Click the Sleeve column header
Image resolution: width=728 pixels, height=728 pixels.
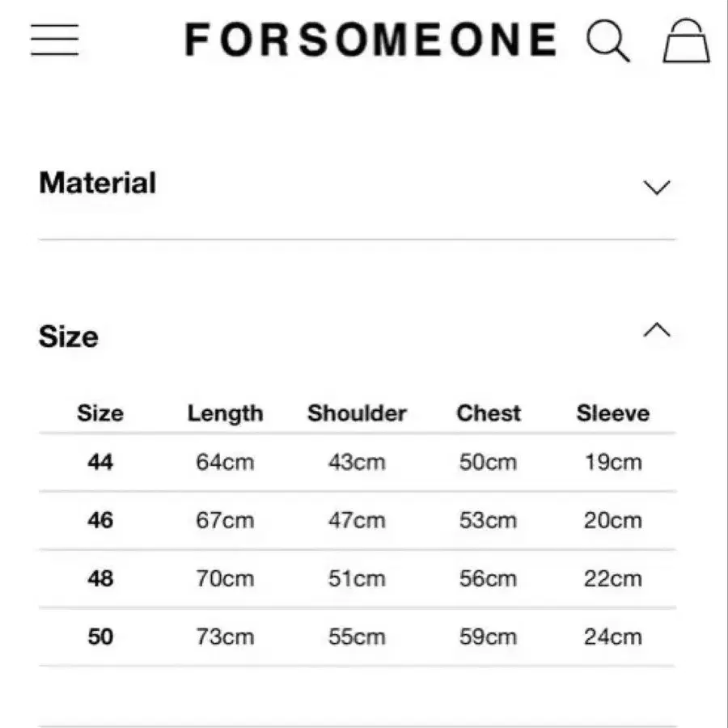pos(612,413)
